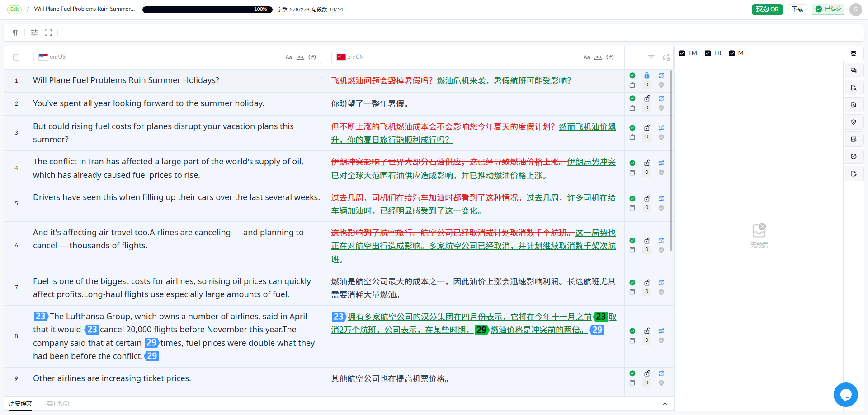This screenshot has width=868, height=415.
Task: Click the clipboard icon for segment 4
Action: pyautogui.click(x=632, y=173)
